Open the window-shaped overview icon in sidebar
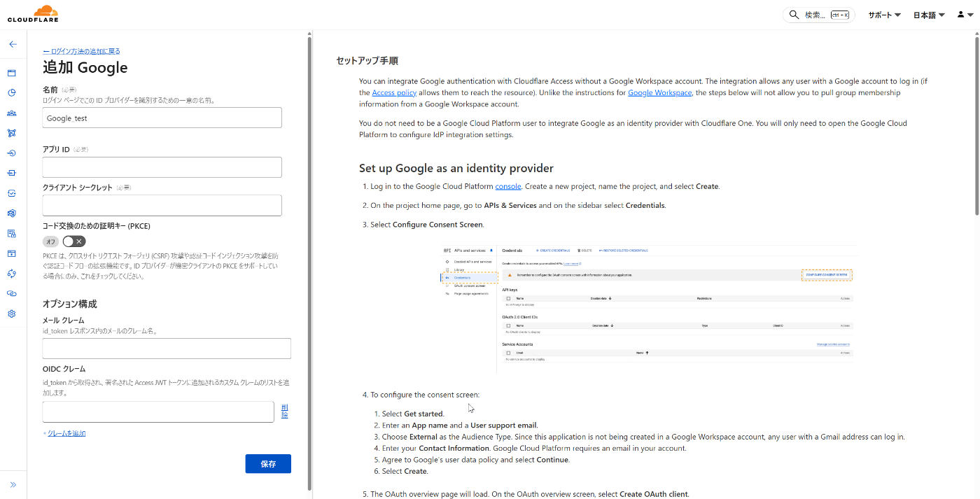This screenshot has height=499, width=980. (x=12, y=73)
